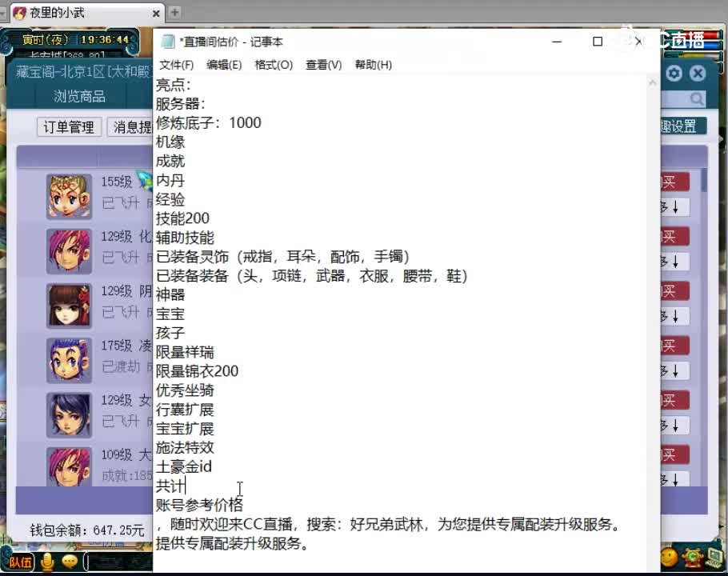Click the game clock showing 19:36:44

coord(105,40)
